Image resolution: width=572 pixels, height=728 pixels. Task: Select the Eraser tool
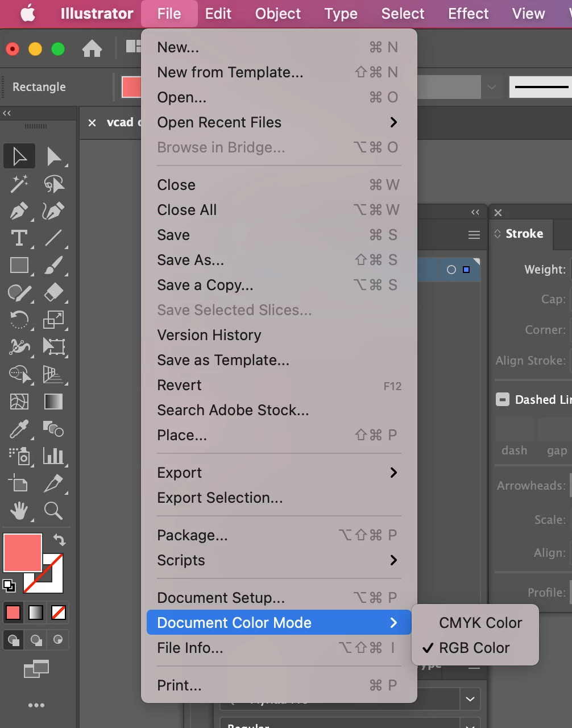coord(54,292)
